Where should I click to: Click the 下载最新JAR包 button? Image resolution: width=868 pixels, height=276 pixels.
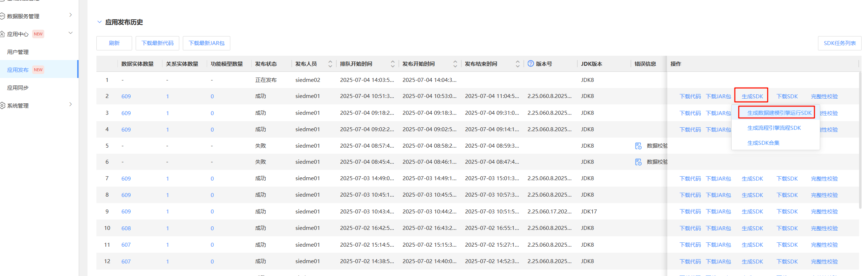206,43
